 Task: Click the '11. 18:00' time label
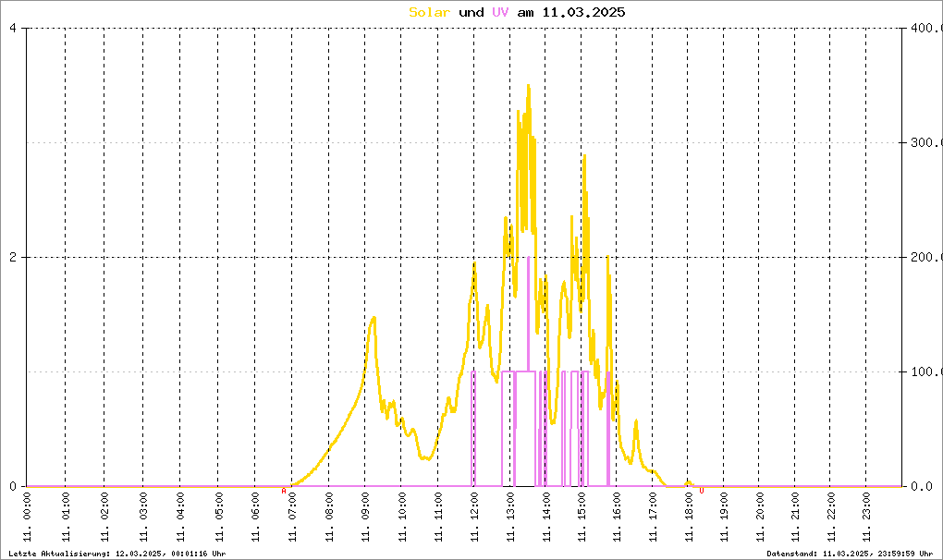tap(689, 517)
